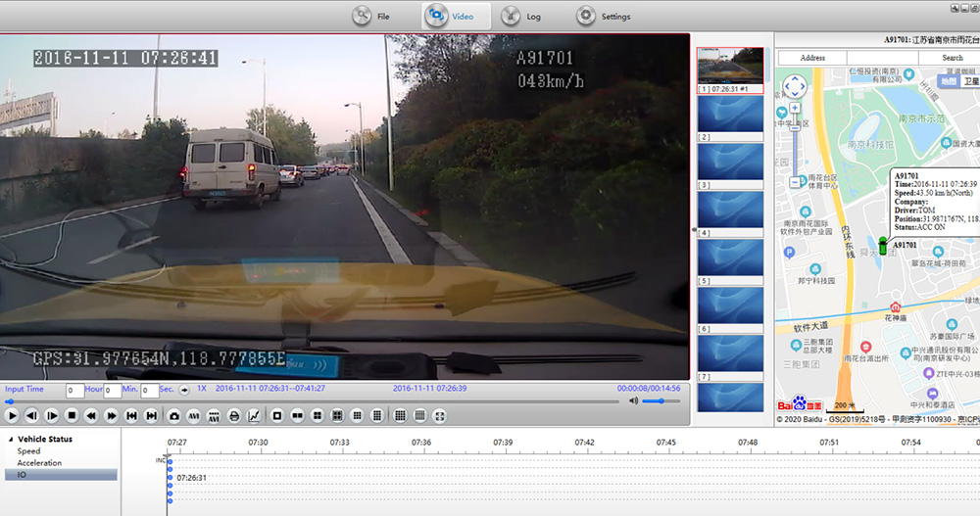Viewport: 980px width, 516px height.
Task: Zoom in on the map with plus
Action: click(795, 108)
